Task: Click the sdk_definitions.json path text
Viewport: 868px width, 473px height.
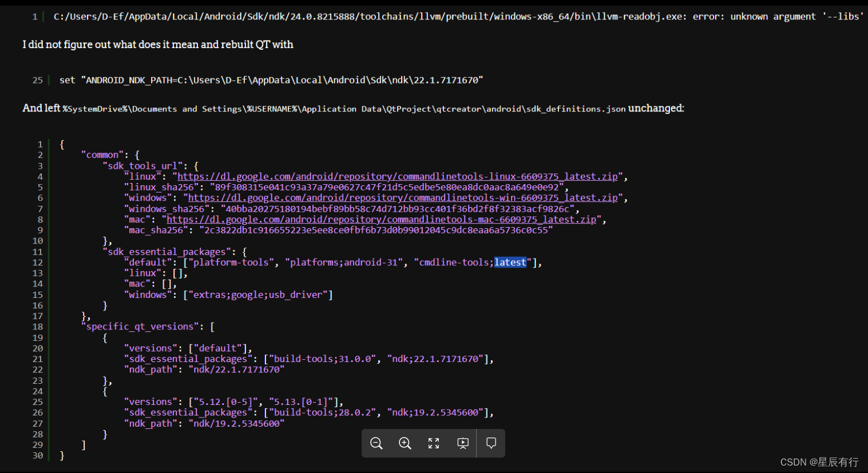Action: (344, 109)
